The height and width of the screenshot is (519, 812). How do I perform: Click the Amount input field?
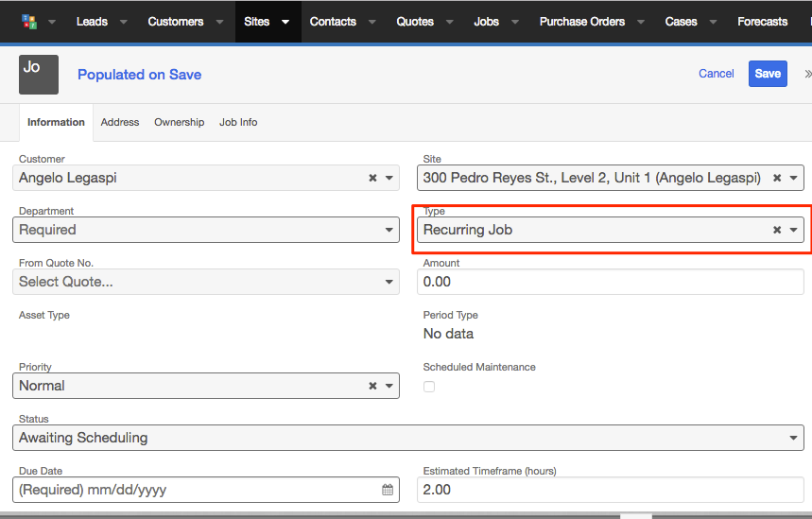pos(611,282)
